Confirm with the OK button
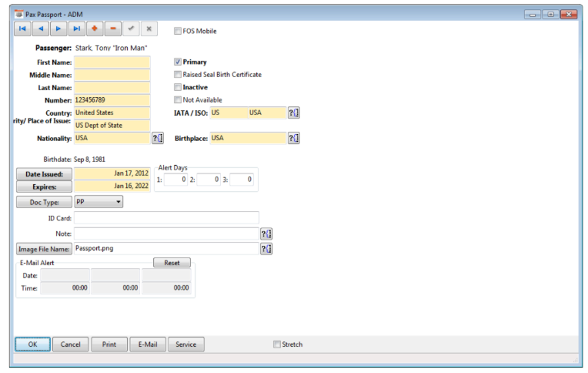588x373 pixels. (x=32, y=344)
